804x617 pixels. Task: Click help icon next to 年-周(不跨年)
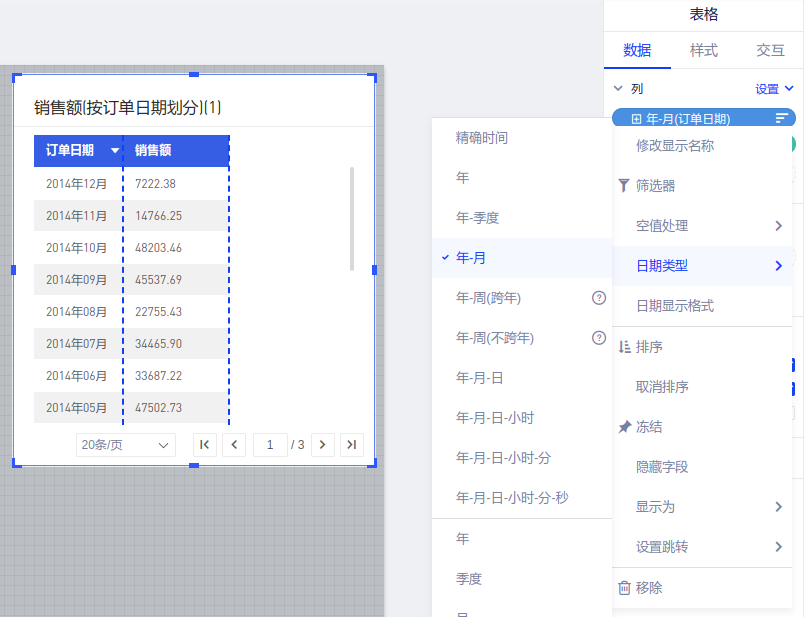point(599,338)
